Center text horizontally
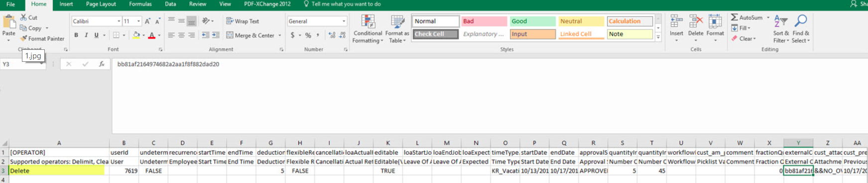Viewport: 868px width, 183px height. point(181,35)
